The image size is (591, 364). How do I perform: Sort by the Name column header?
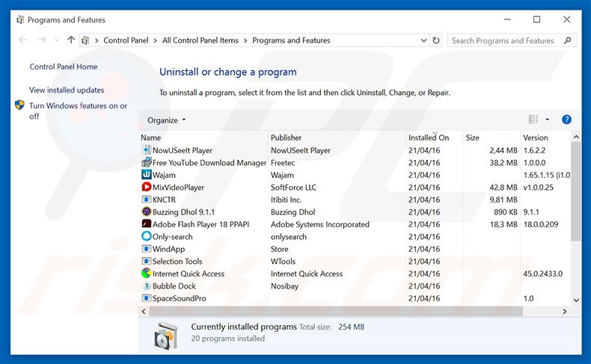[151, 138]
